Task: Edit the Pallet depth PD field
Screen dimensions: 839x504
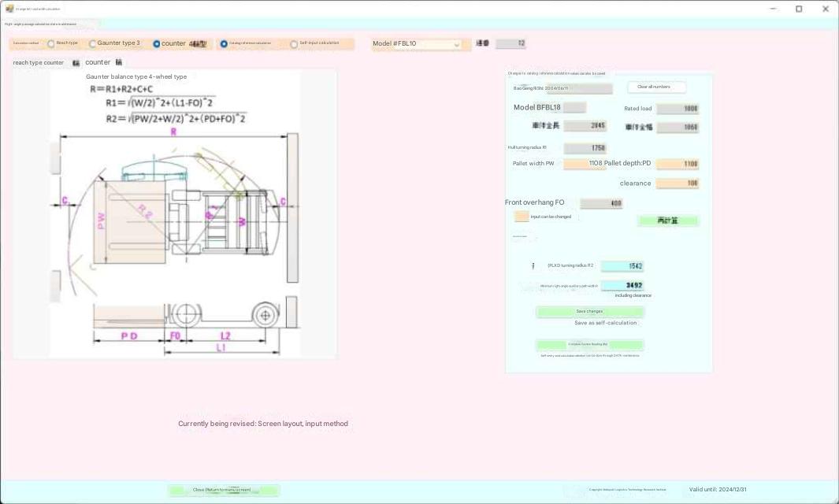Action: (678, 164)
